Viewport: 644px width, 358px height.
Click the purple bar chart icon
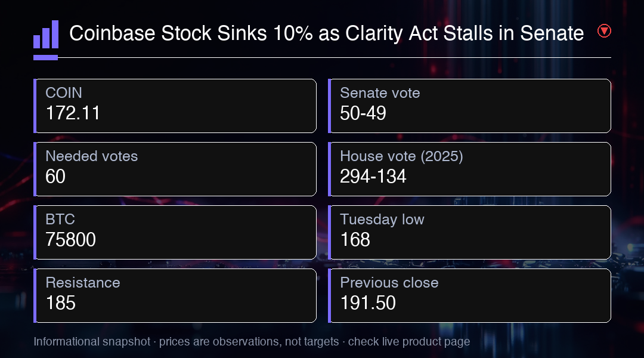point(45,40)
